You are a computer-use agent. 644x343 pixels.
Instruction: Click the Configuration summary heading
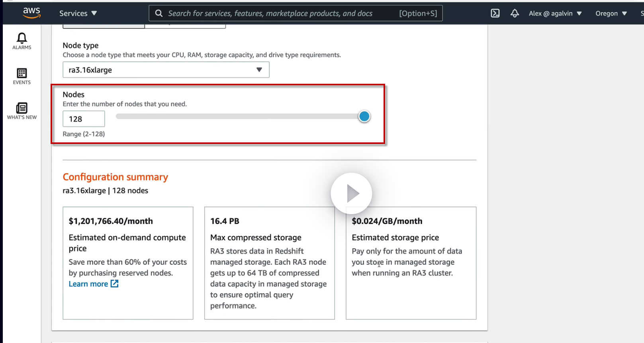(x=115, y=177)
